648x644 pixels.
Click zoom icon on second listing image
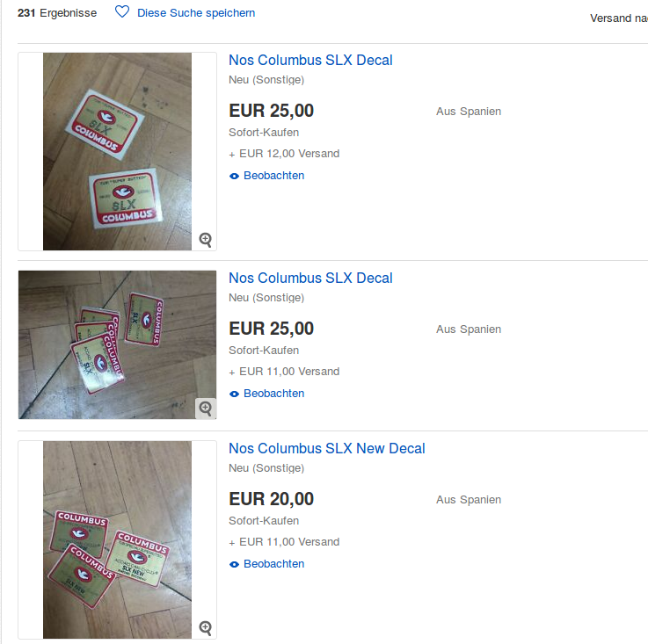(206, 409)
